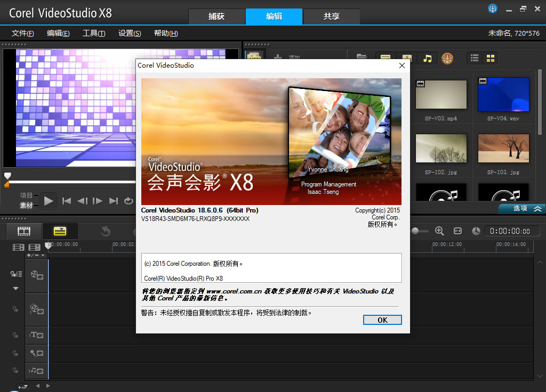This screenshot has width=546, height=392.
Task: Step to next frame
Action: coord(98,201)
